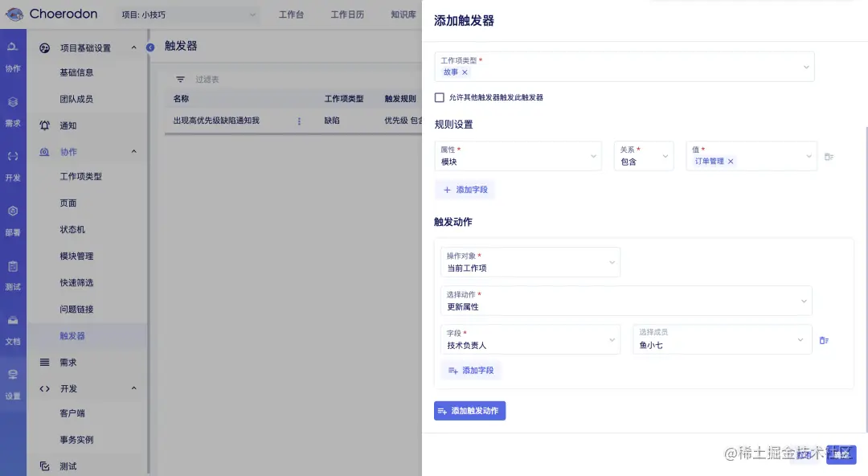Image resolution: width=868 pixels, height=476 pixels.
Task: Click the 工作项类型 column header
Action: pyautogui.click(x=344, y=99)
